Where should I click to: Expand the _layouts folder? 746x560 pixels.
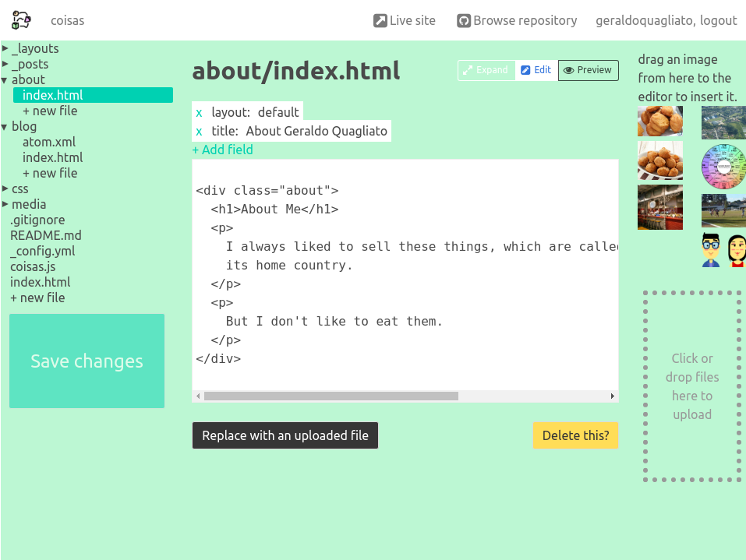coord(5,48)
